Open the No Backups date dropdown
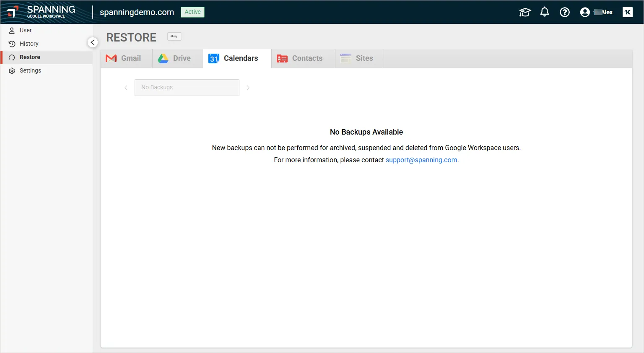The width and height of the screenshot is (644, 353). (x=187, y=88)
